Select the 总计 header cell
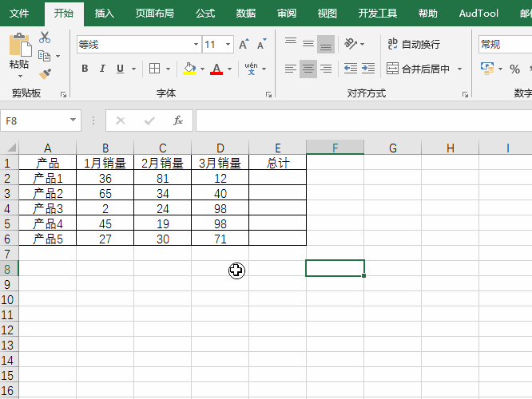Image resolution: width=532 pixels, height=399 pixels. pos(278,163)
